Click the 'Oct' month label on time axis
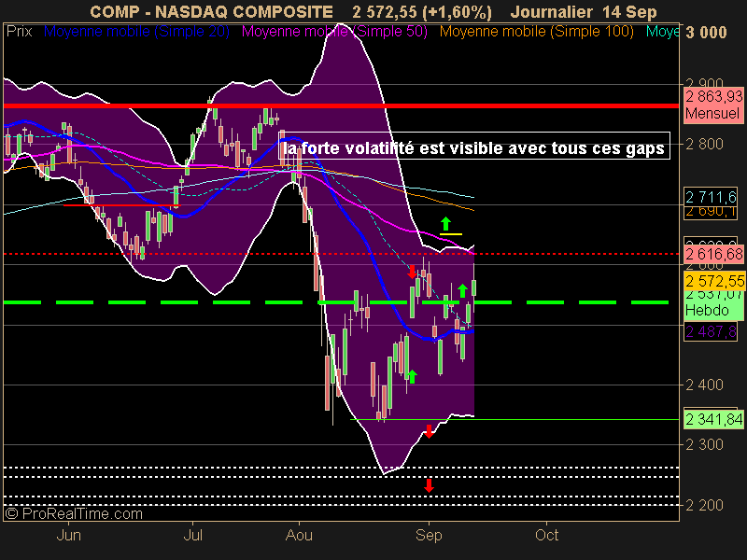Image resolution: width=747 pixels, height=560 pixels. 546,535
